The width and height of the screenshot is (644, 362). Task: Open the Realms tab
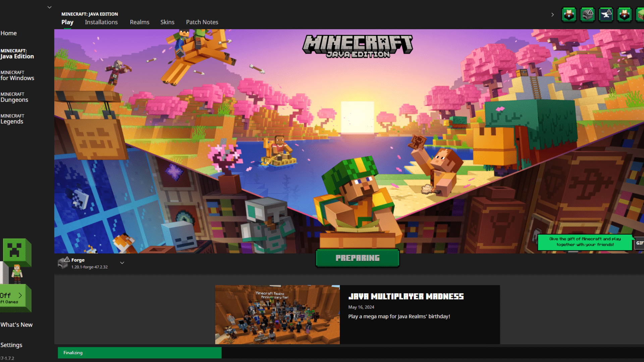pos(140,22)
